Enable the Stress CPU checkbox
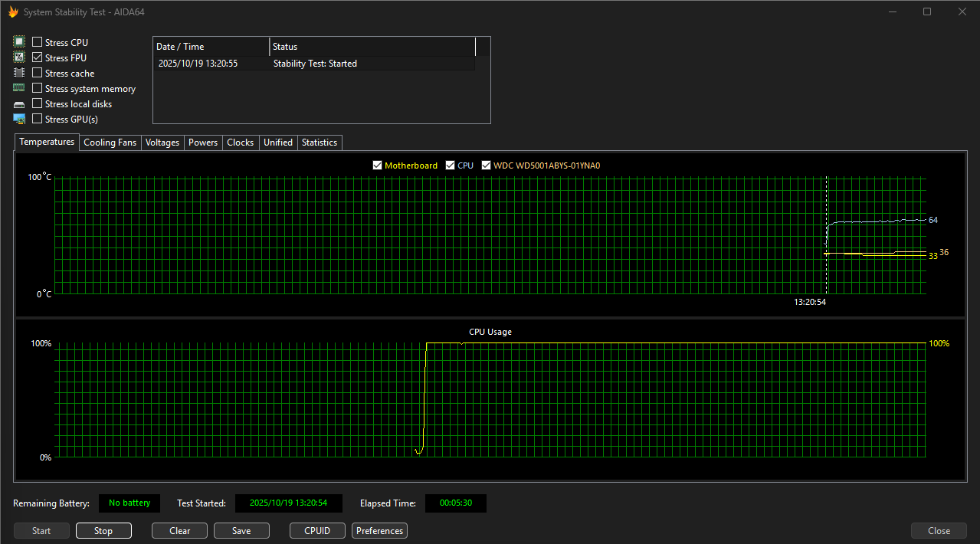 [38, 42]
